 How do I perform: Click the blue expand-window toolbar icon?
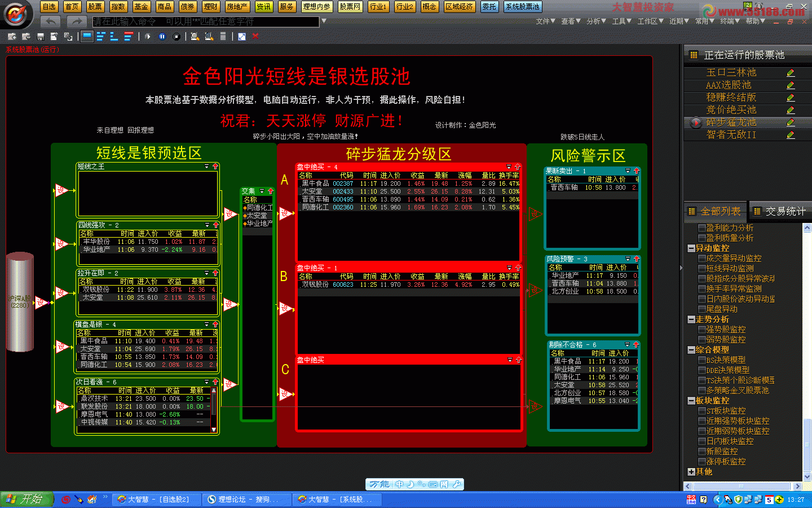(241, 37)
